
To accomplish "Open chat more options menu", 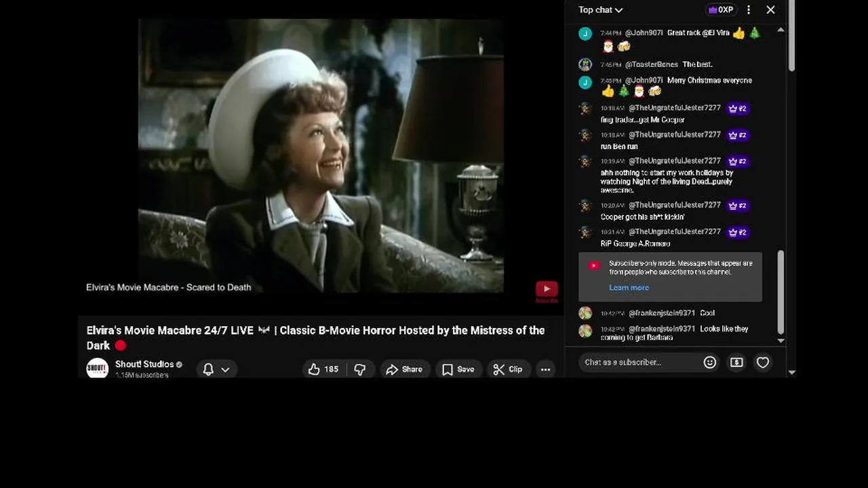I will (749, 9).
